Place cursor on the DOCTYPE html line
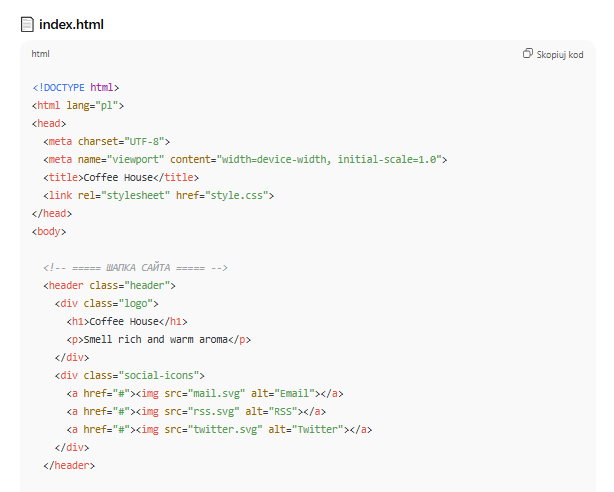Viewport: 614px width, 492px height. [x=76, y=87]
